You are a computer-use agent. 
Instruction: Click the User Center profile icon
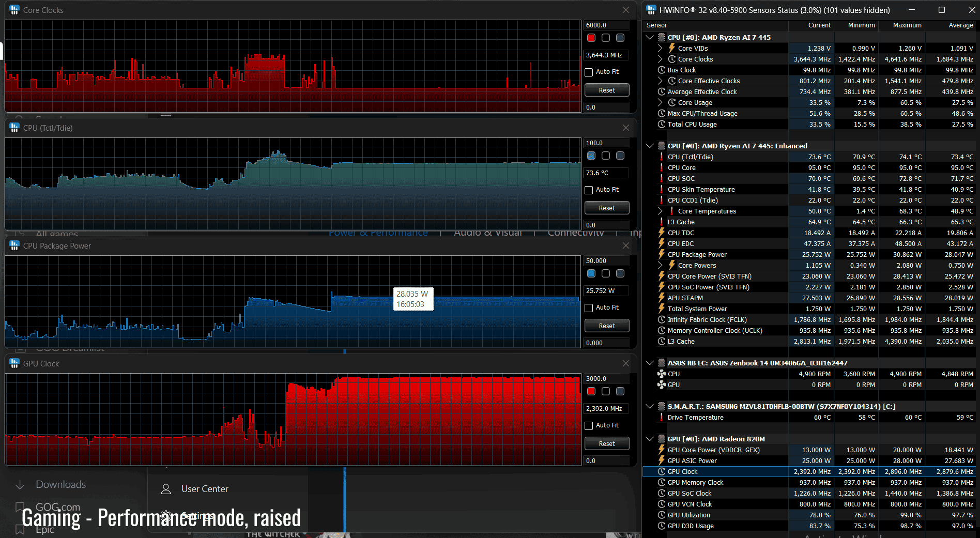click(166, 489)
